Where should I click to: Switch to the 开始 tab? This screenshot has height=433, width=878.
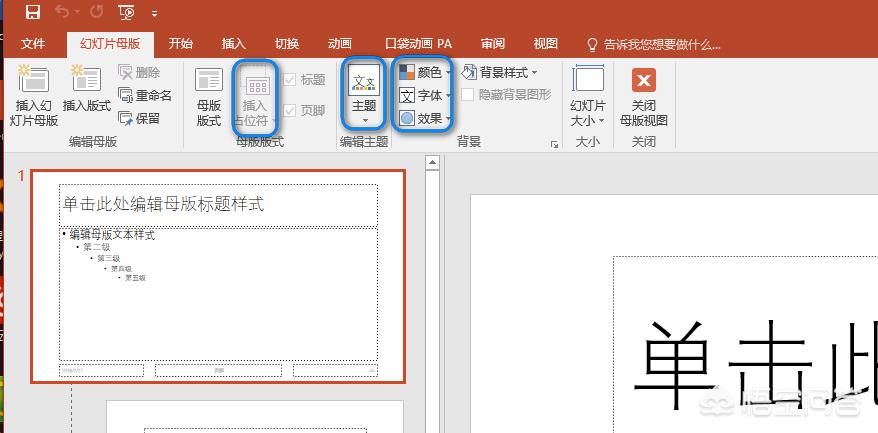coord(180,44)
